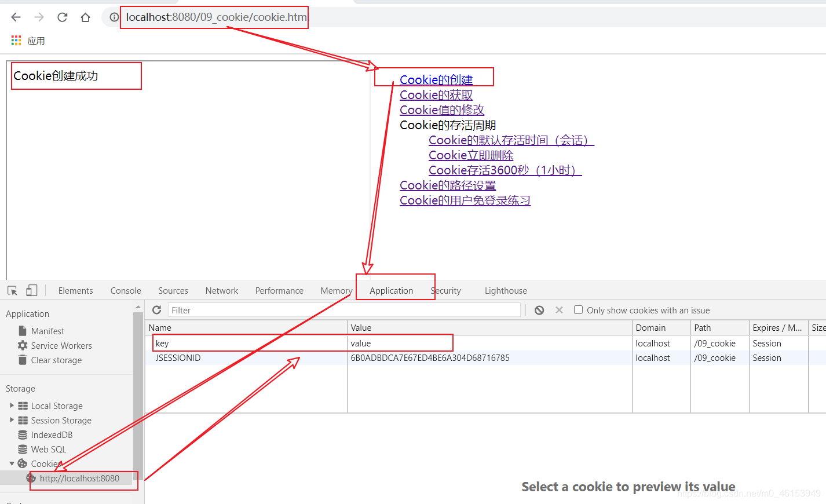Expand the Session Storage tree arrow
Viewport: 826px width, 504px height.
[x=12, y=420]
